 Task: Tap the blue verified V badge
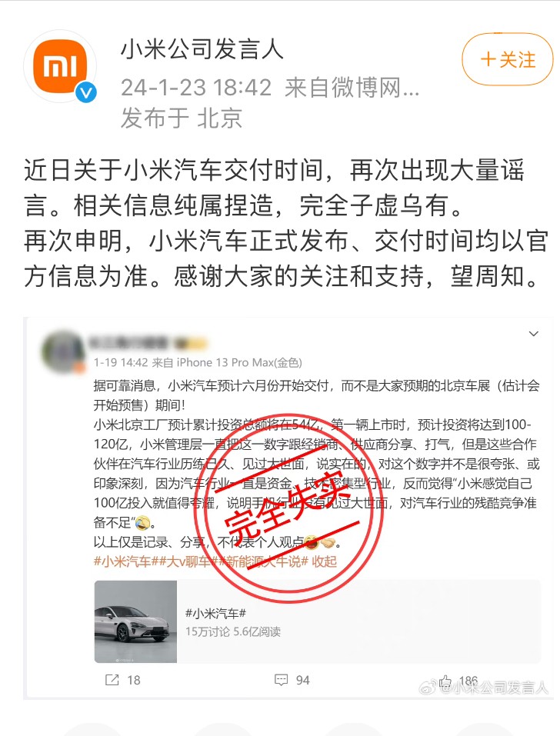tap(86, 92)
